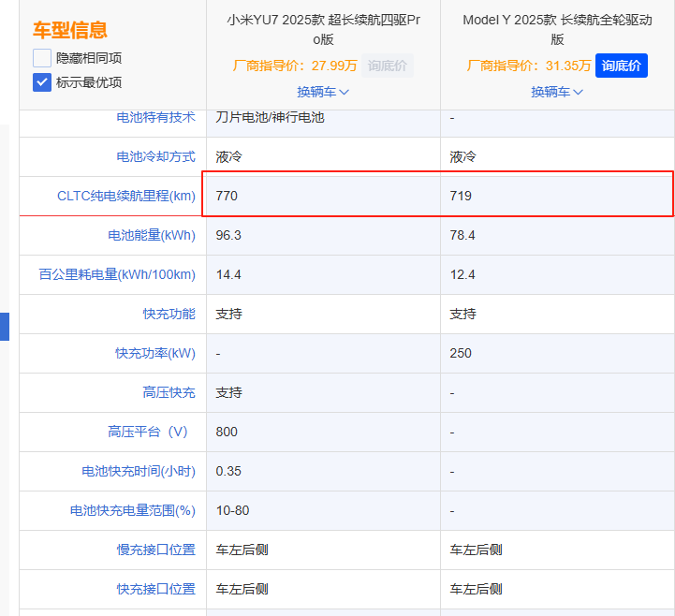Open the 高压快充 parameter link
Image resolution: width=675 pixels, height=616 pixels.
pos(169,392)
